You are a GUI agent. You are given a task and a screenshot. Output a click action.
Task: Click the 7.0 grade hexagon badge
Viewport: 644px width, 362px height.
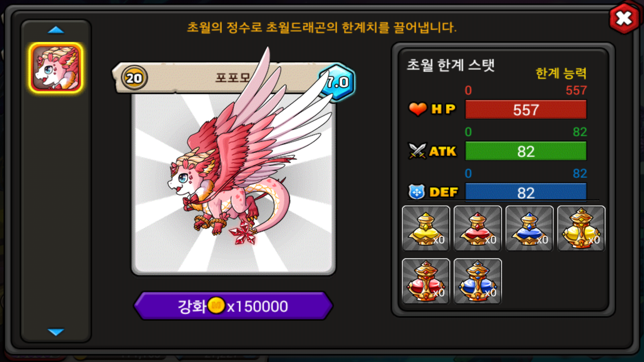pyautogui.click(x=337, y=82)
